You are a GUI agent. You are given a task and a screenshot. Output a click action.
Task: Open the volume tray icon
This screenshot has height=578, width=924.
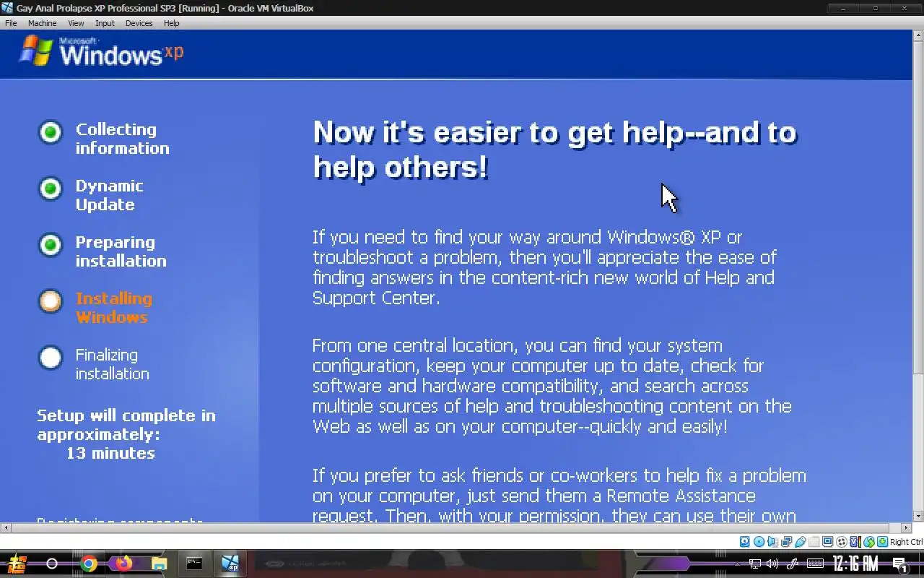(772, 564)
